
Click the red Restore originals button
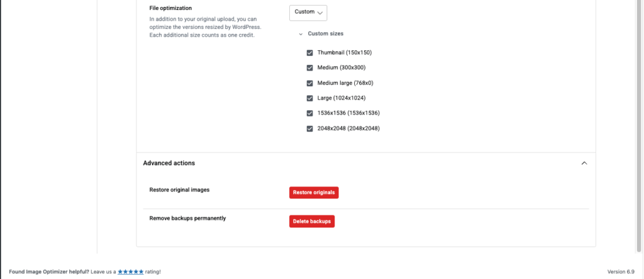(314, 192)
